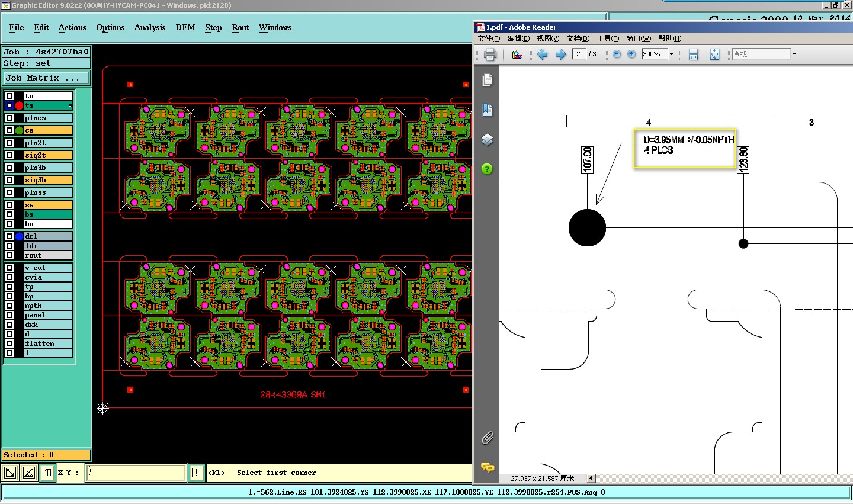Click the X Y coordinate input field

[136, 473]
